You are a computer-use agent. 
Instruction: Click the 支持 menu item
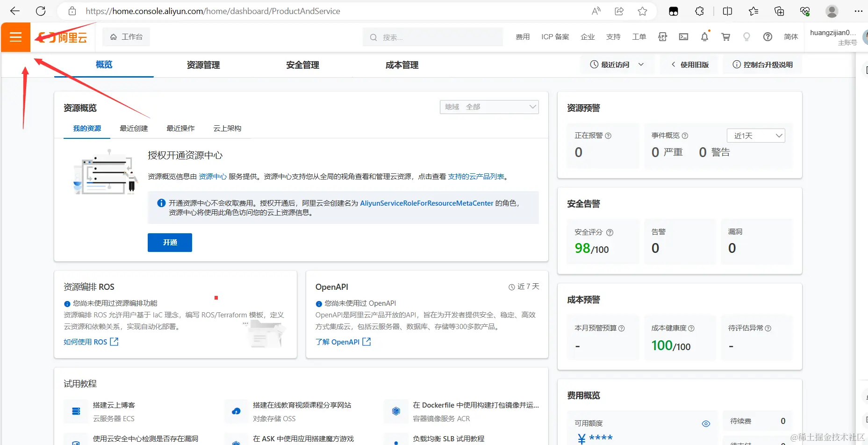coord(613,37)
